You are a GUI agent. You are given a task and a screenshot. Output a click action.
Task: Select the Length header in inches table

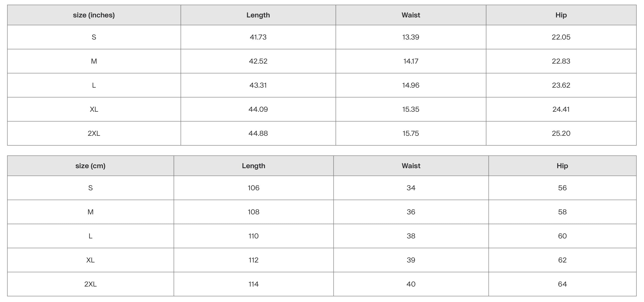pos(258,15)
